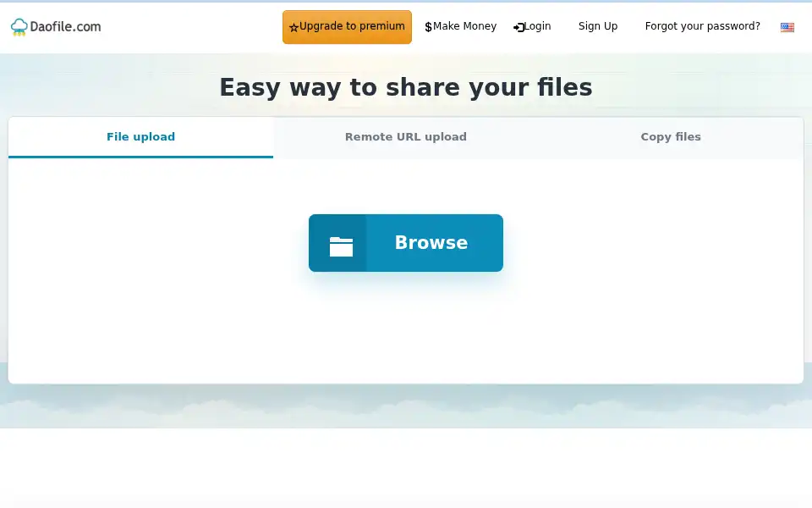Open the US flag language selector

pos(787,27)
